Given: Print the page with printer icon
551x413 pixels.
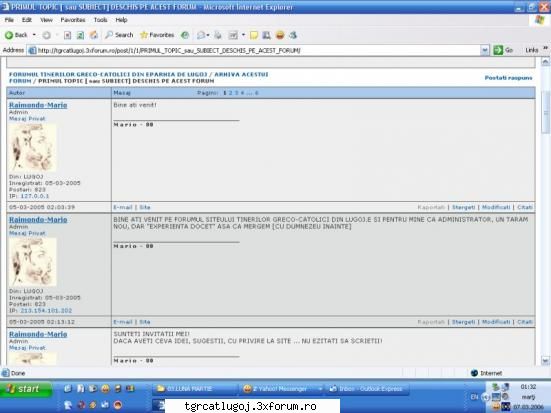Looking at the screenshot, I should pyautogui.click(x=218, y=35).
